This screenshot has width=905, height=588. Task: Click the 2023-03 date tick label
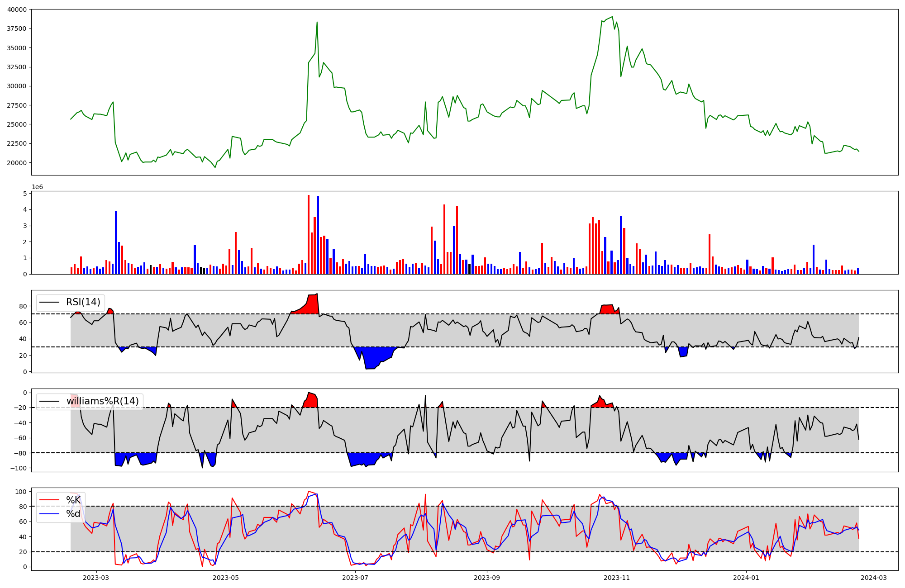point(96,578)
